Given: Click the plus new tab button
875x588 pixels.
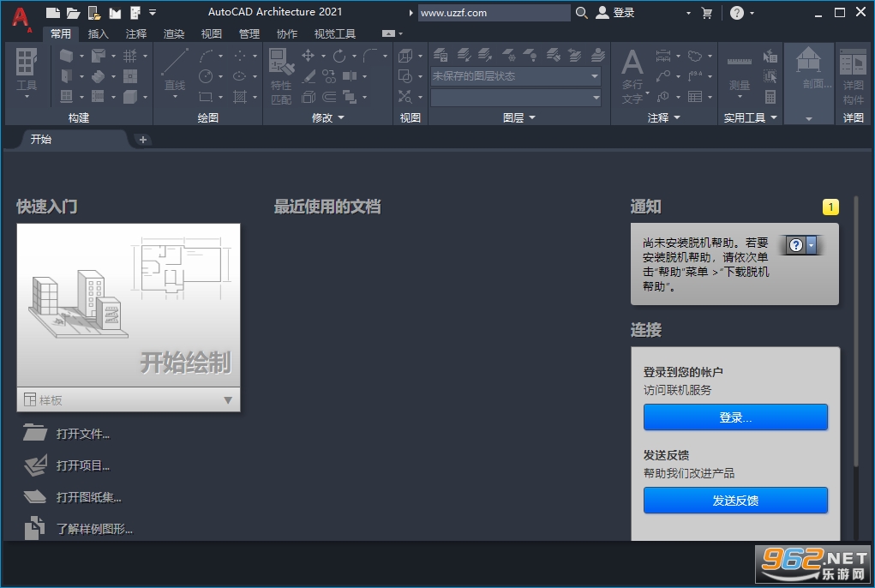Looking at the screenshot, I should 143,140.
